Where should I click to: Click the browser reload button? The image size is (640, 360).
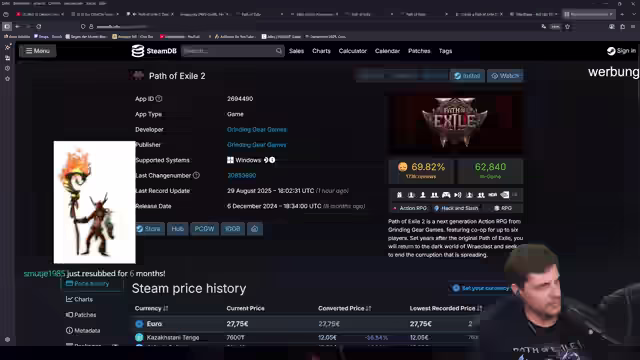(39, 27)
